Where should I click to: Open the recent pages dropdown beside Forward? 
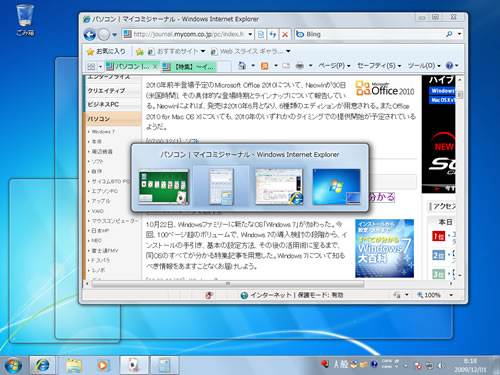coord(115,35)
